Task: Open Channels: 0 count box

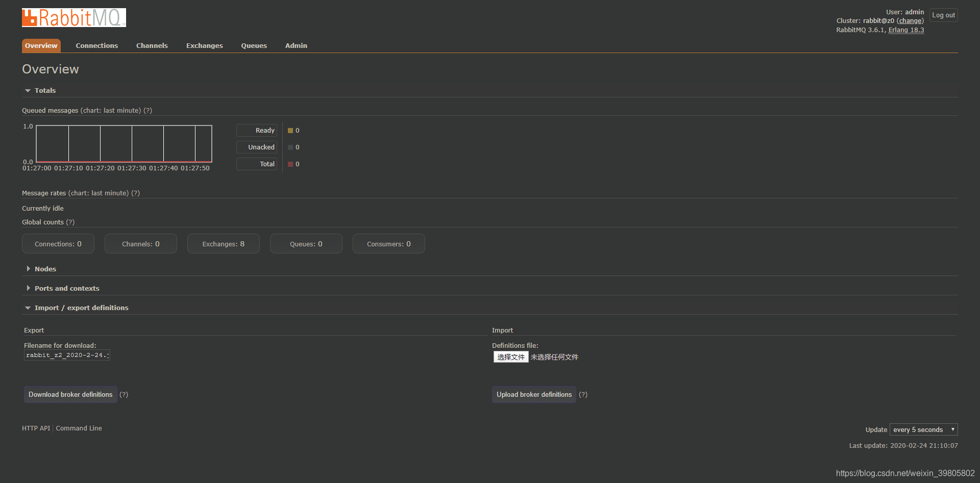Action: point(141,244)
